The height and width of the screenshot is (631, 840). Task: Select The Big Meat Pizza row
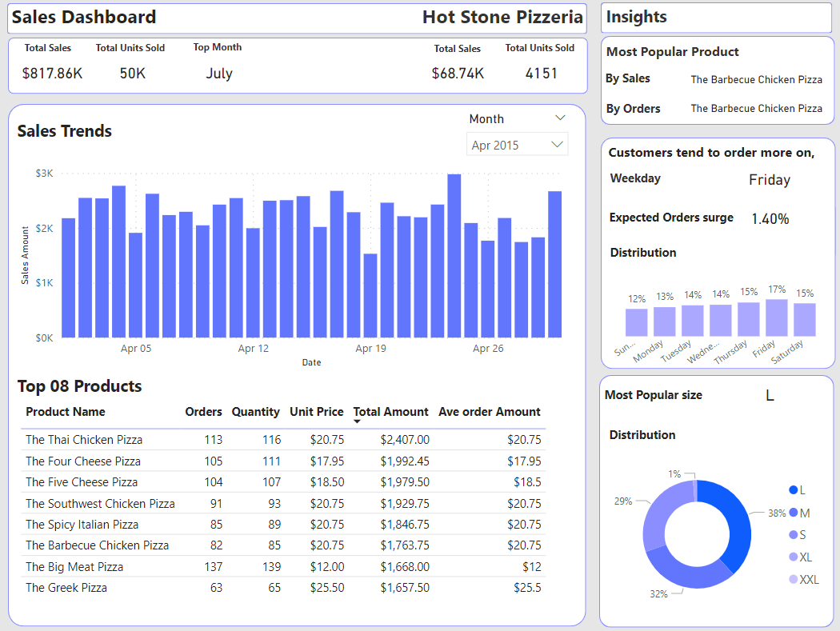283,567
